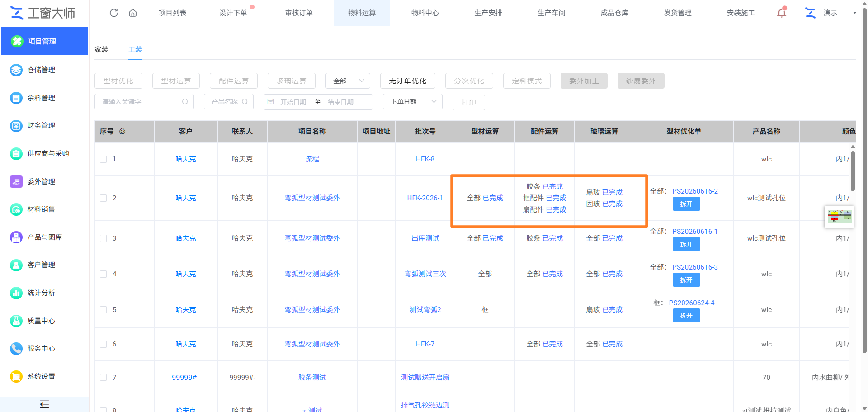Open the 下单日期 dropdown
Viewport: 868px width, 412px height.
[413, 102]
